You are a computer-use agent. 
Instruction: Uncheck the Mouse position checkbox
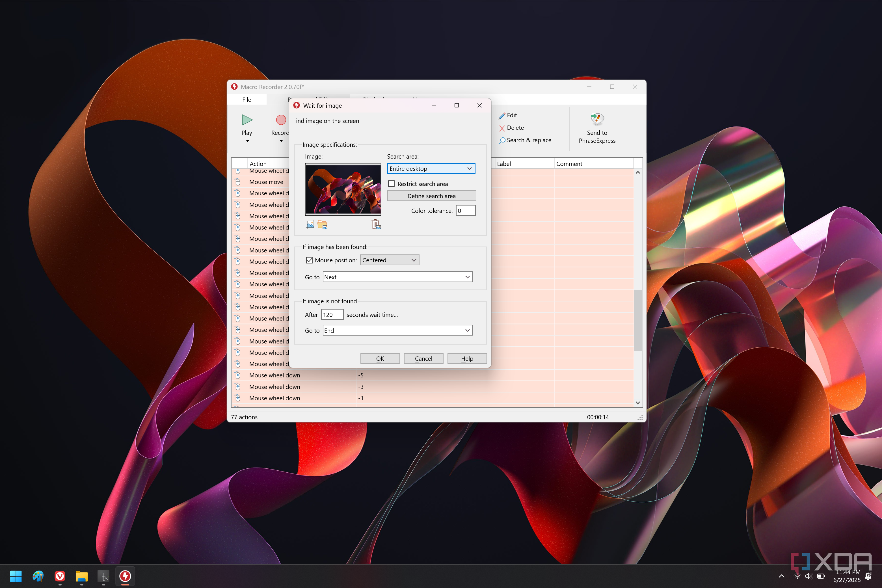[309, 260]
